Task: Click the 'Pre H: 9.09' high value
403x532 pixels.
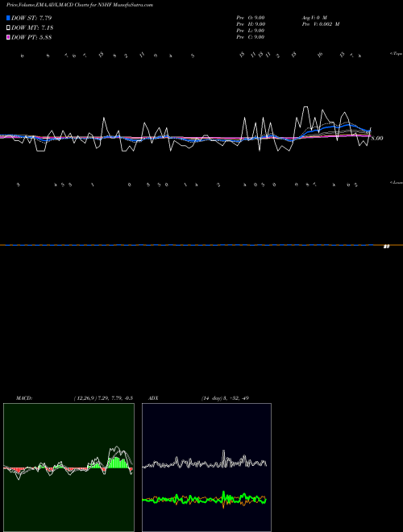Action: click(x=251, y=24)
